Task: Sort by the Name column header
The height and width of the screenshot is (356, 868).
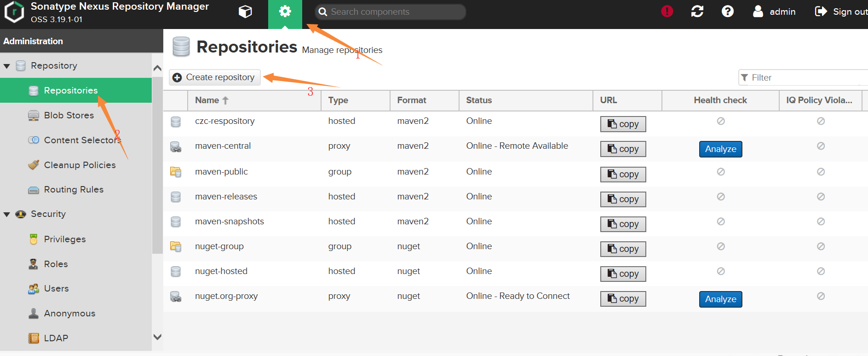Action: click(x=254, y=100)
